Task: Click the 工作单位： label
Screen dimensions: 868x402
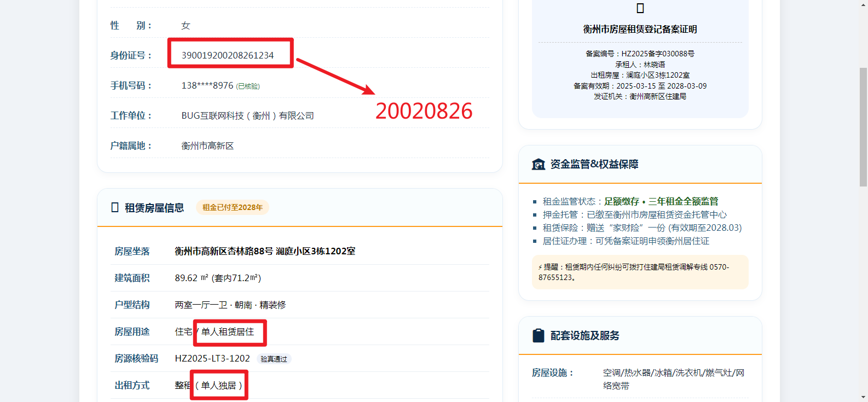Action: coord(132,115)
